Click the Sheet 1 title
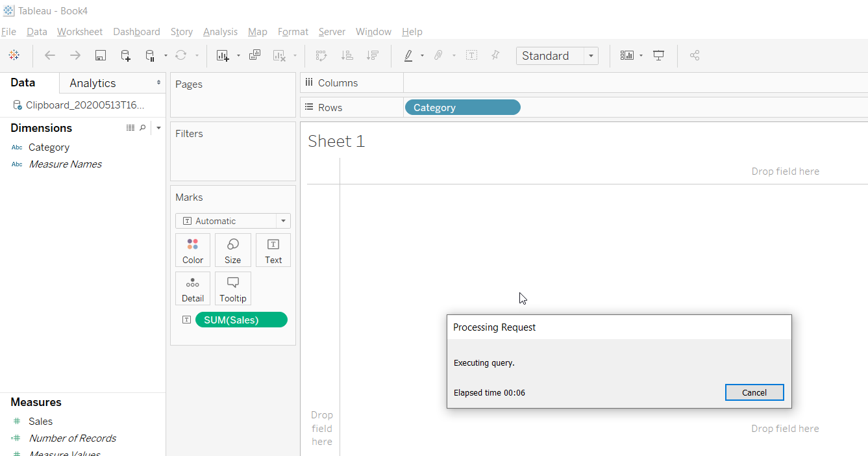This screenshot has width=868, height=456. 336,141
